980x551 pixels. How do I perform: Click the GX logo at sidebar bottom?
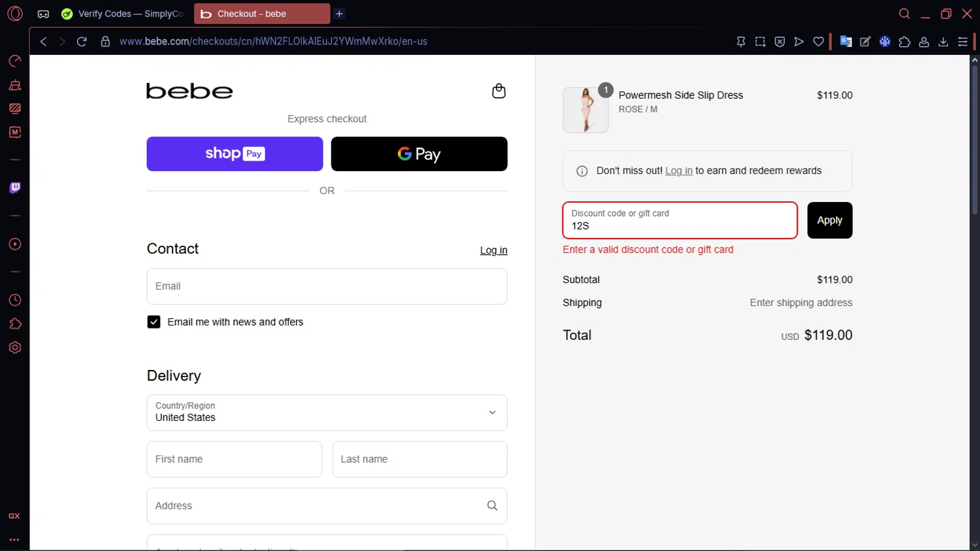pyautogui.click(x=14, y=516)
